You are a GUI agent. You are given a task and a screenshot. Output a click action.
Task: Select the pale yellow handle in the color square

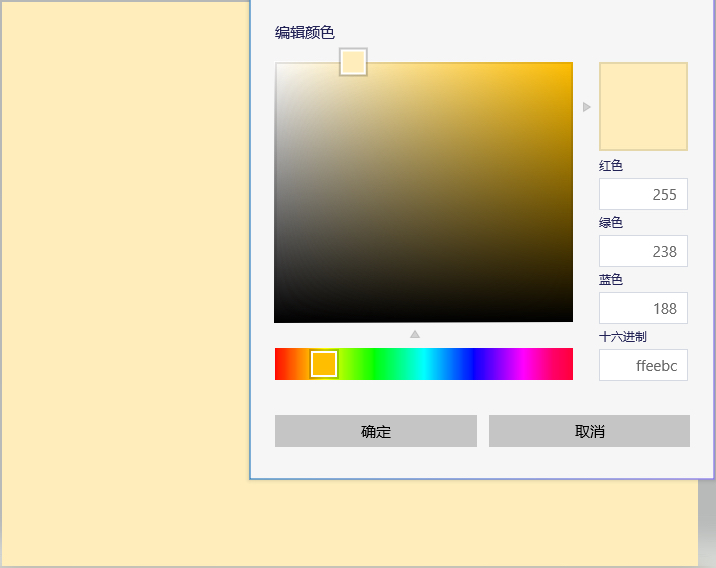(x=353, y=62)
